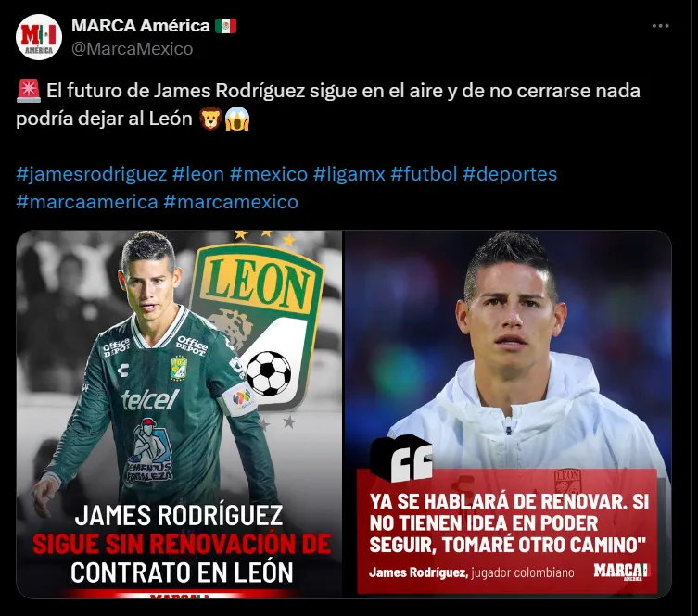Click the screaming face emoji
Viewport: 698px width, 616px height.
[236, 119]
